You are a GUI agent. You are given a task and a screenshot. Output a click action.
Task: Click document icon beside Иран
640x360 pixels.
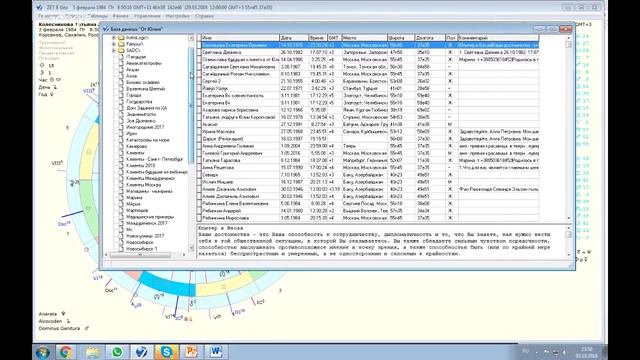point(121,133)
